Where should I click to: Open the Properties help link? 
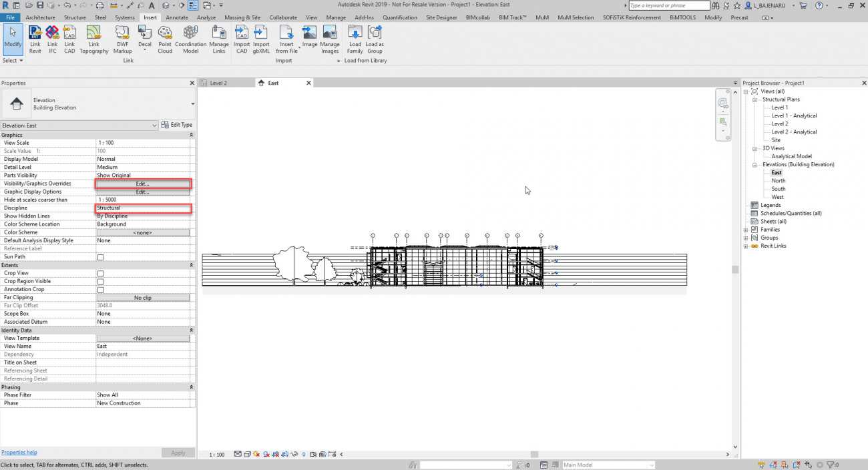pos(19,453)
